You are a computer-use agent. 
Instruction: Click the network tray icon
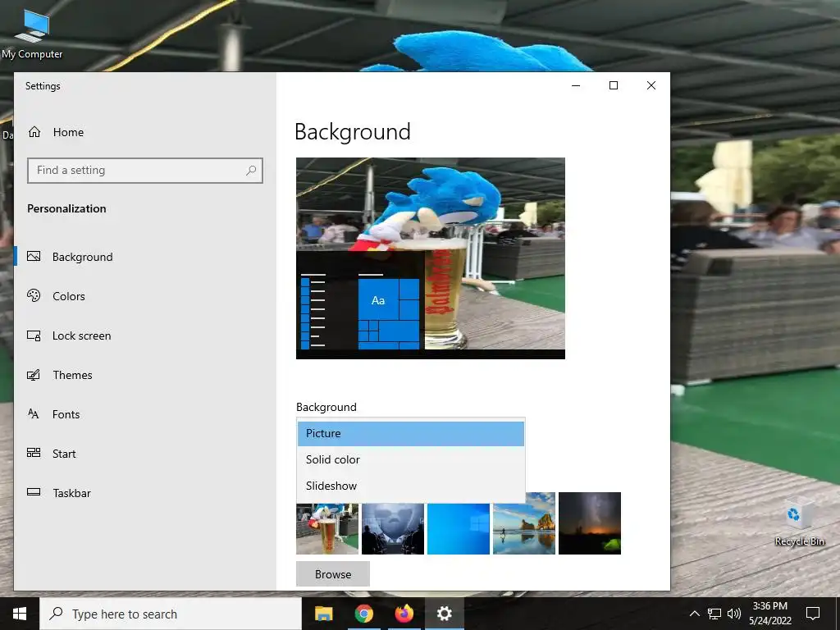(x=714, y=614)
